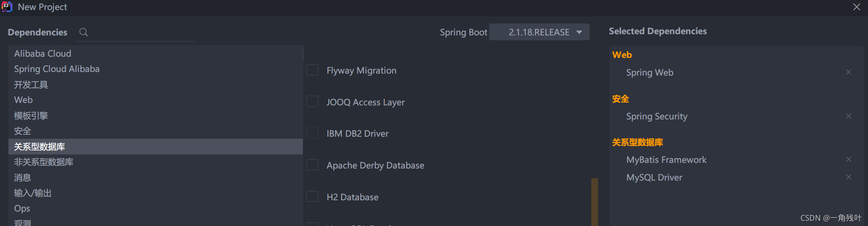
Task: Select the Alibaba Cloud category
Action: coord(156,53)
